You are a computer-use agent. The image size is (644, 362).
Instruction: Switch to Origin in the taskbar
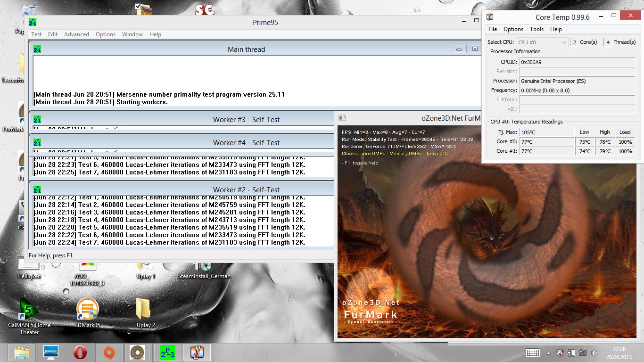pos(109,353)
